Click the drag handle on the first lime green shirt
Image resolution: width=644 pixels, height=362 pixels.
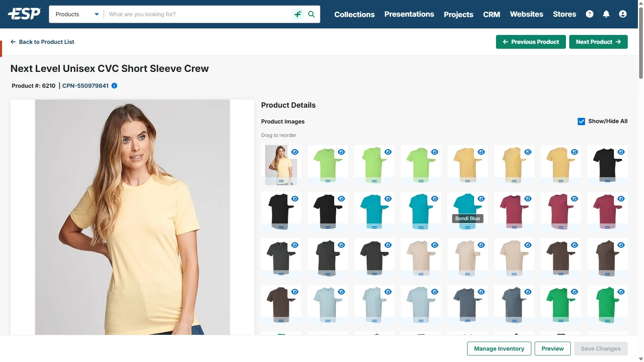click(328, 181)
